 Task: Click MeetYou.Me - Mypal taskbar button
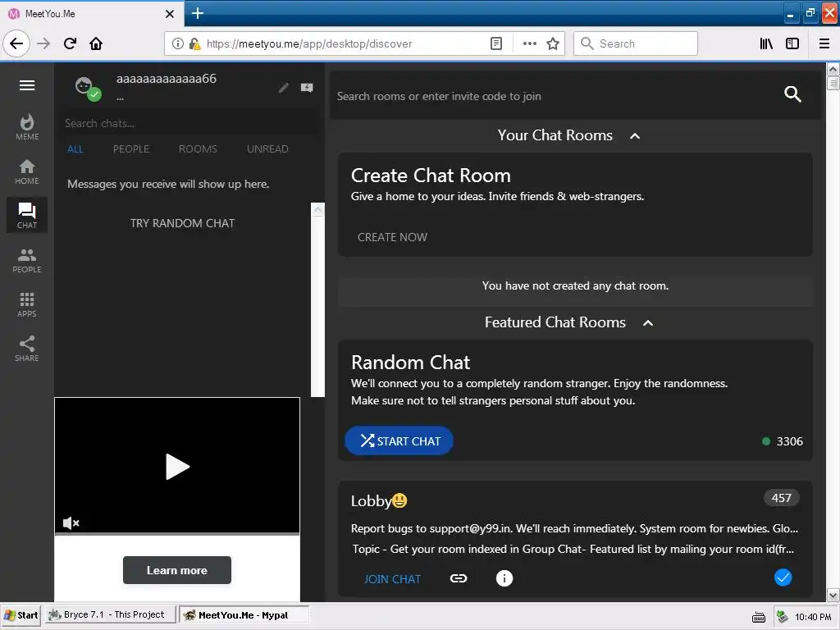pyautogui.click(x=244, y=615)
